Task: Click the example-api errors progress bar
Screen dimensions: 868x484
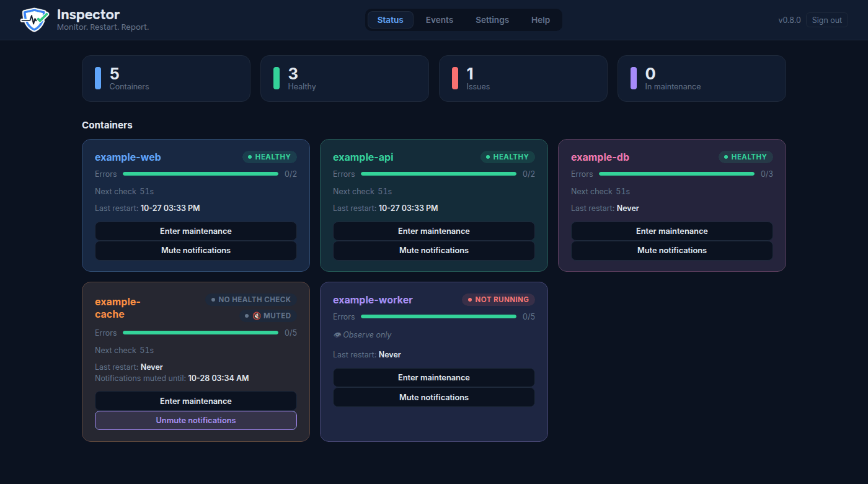Action: [439, 174]
